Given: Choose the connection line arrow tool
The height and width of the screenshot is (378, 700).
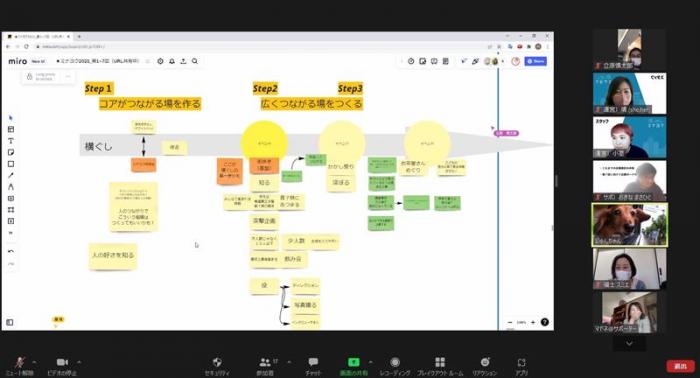Looking at the screenshot, I should [11, 175].
